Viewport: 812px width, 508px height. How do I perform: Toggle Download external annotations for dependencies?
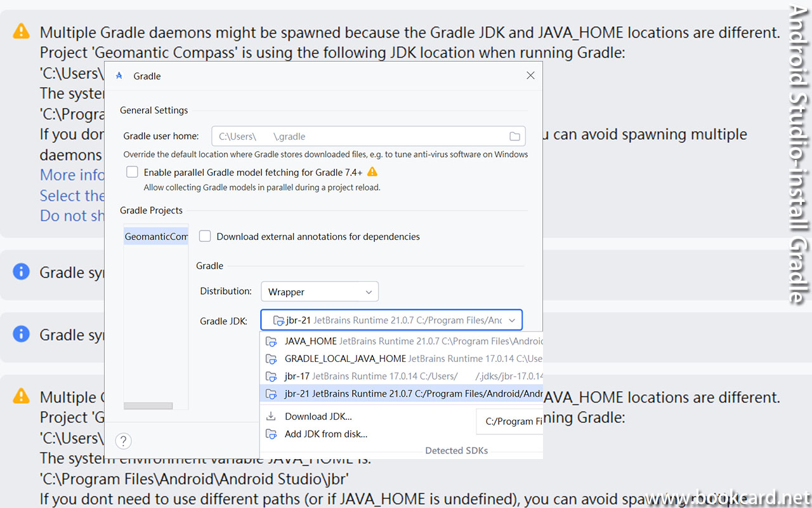(x=205, y=236)
